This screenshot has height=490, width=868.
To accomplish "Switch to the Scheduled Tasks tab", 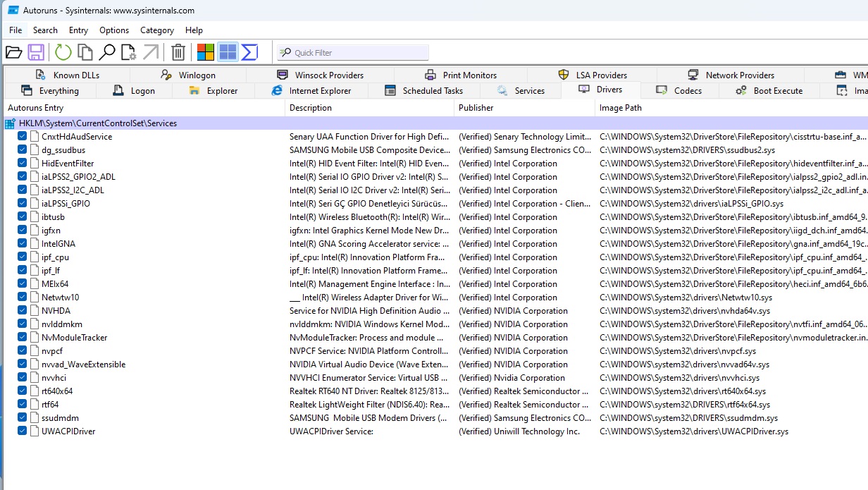I will pyautogui.click(x=424, y=91).
